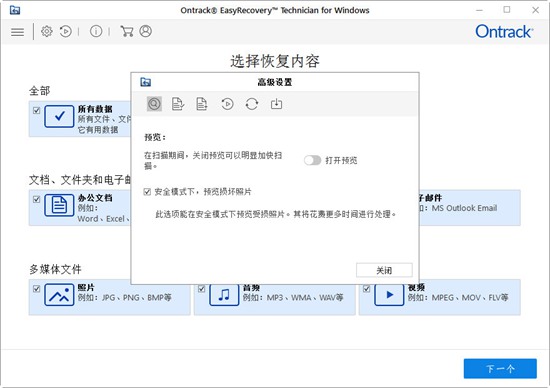Uncheck the 音频 checkbox
The image size is (550, 388).
[x=201, y=289]
